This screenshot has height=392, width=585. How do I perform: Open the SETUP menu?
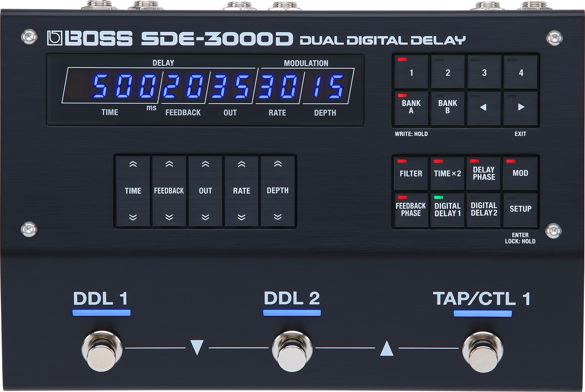[520, 209]
